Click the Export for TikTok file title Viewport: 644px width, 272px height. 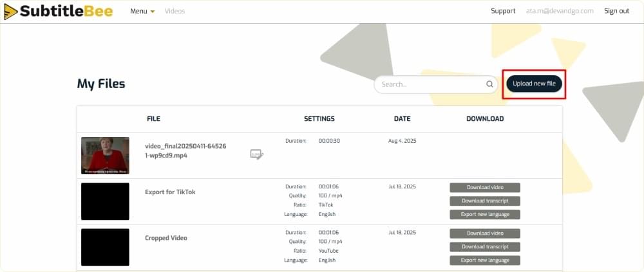[170, 192]
